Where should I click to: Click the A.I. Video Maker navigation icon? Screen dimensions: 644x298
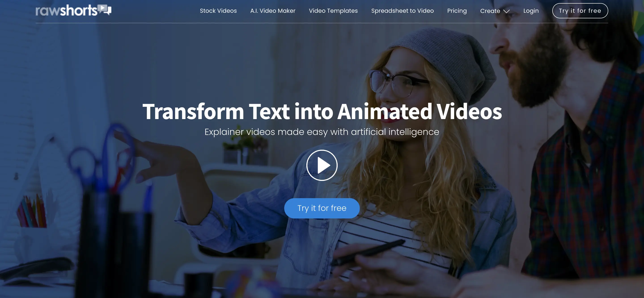pyautogui.click(x=272, y=10)
